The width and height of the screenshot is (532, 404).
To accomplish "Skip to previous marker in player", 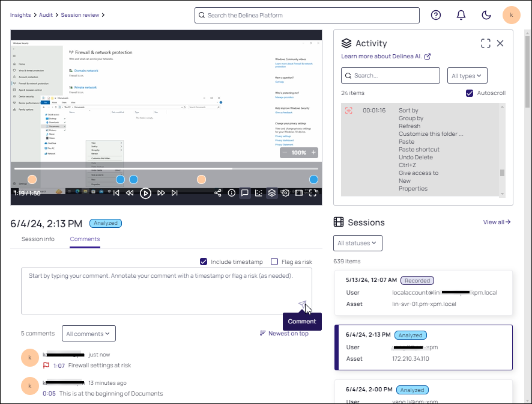I will 116,193.
